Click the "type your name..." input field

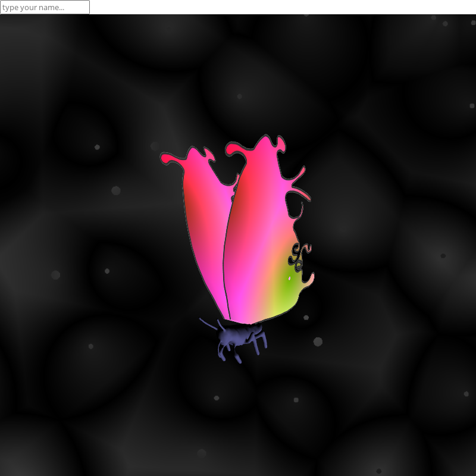coord(45,7)
